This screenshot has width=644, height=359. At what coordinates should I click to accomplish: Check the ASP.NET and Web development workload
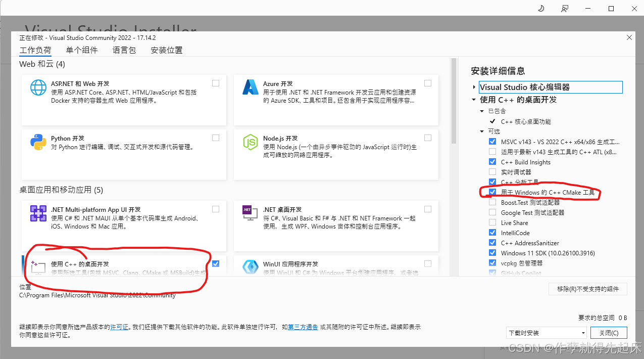coord(216,83)
